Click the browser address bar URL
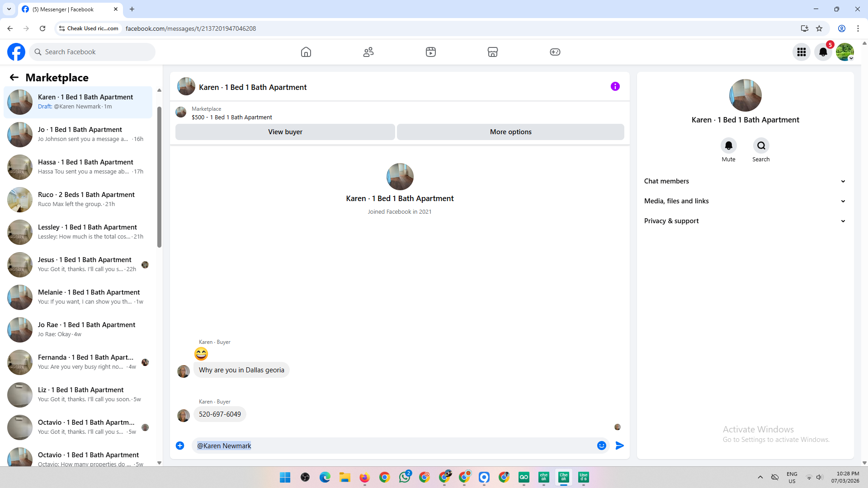868x488 pixels. click(x=191, y=28)
